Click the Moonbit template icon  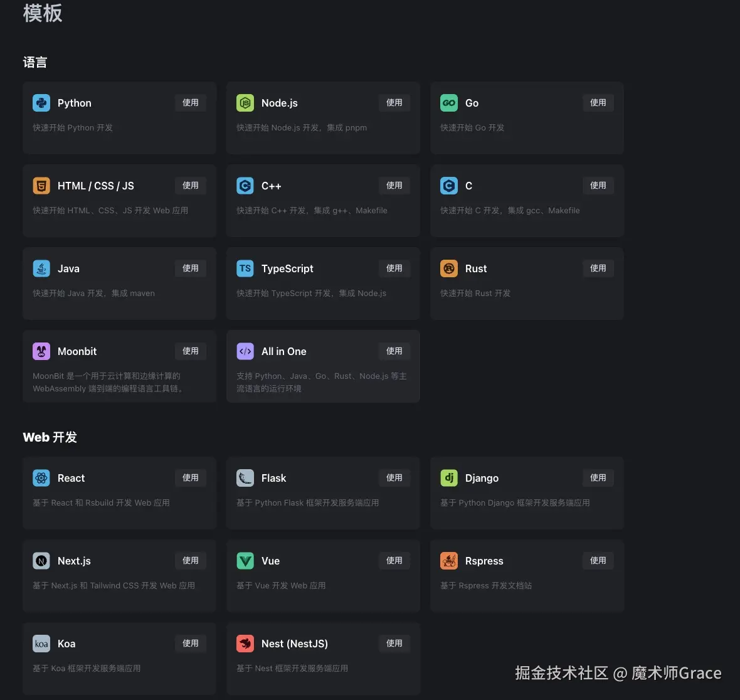(41, 351)
